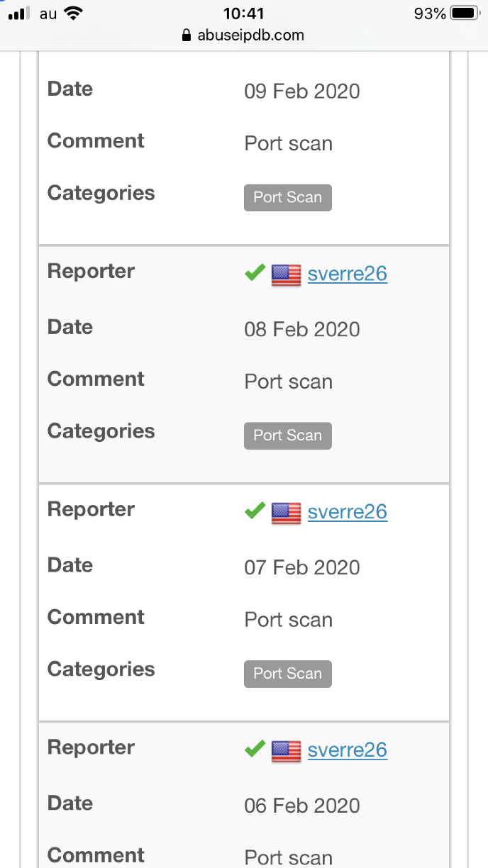Click green checkmark in 07 Feb 2020 report
488x868 pixels.
(x=255, y=511)
